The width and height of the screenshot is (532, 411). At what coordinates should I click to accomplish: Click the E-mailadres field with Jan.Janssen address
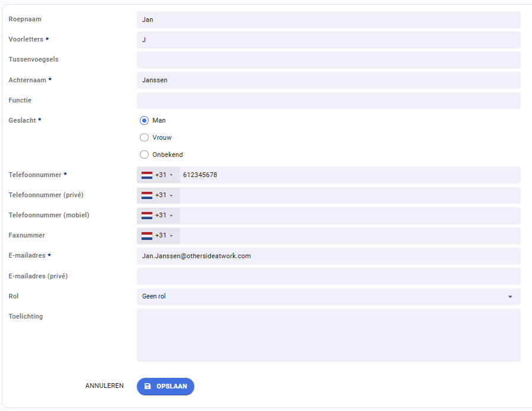click(x=328, y=256)
